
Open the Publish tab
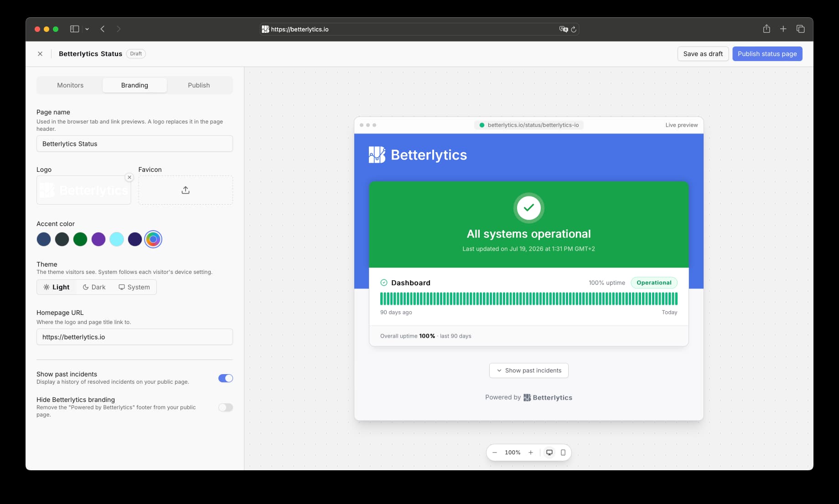pyautogui.click(x=199, y=85)
